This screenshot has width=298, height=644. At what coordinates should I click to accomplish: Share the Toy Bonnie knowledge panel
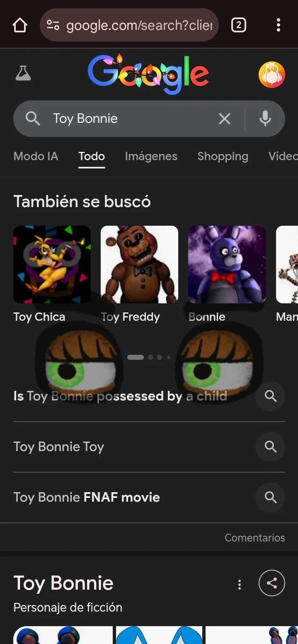[271, 583]
